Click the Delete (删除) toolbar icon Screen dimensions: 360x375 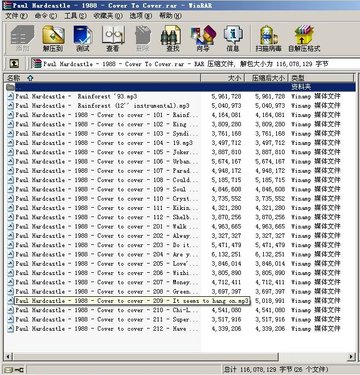tap(143, 38)
